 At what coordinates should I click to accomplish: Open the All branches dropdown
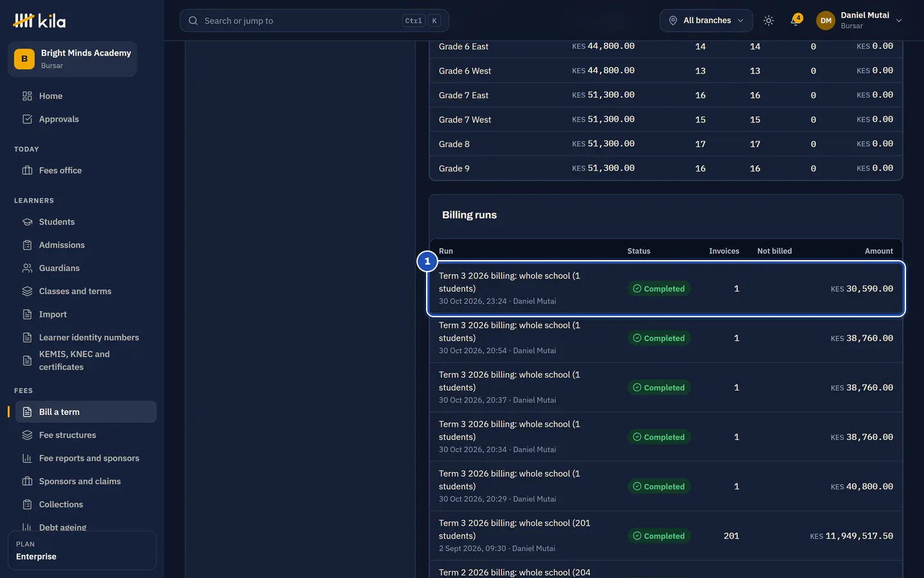coord(706,21)
